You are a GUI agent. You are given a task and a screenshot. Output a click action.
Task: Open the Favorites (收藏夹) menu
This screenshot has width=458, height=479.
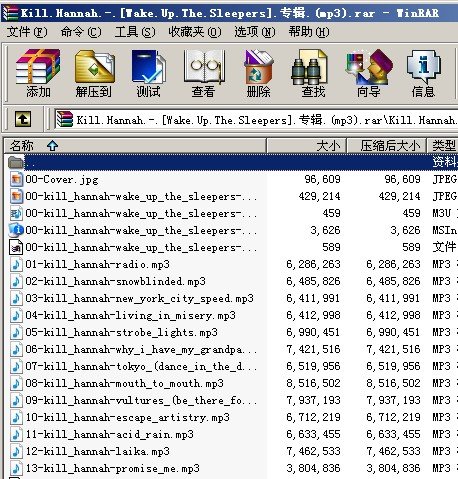[195, 32]
